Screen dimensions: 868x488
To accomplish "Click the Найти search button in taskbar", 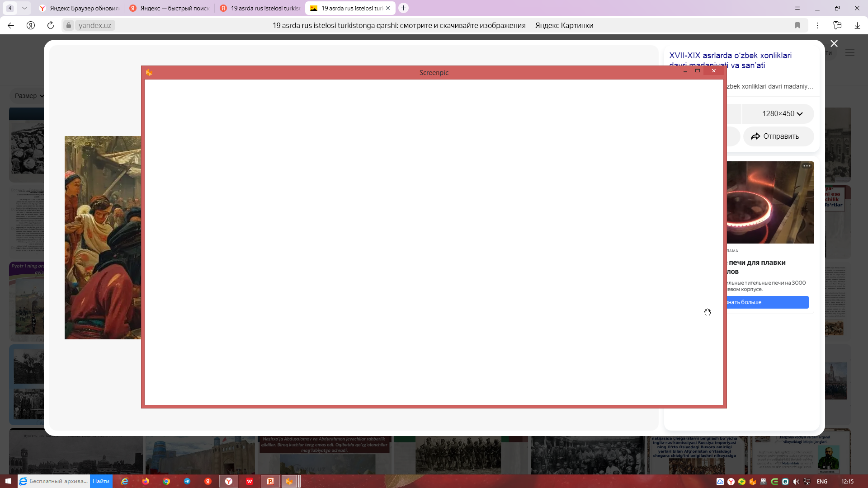I will point(101,481).
